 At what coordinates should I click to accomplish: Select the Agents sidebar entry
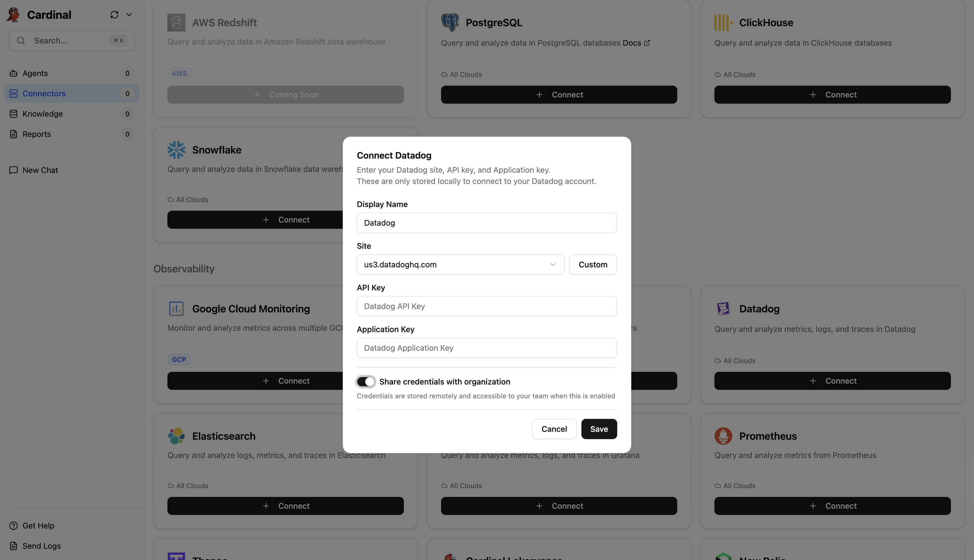click(x=35, y=73)
